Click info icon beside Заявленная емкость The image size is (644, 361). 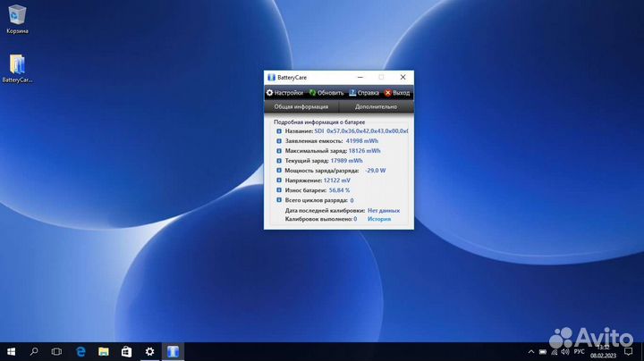coord(279,141)
